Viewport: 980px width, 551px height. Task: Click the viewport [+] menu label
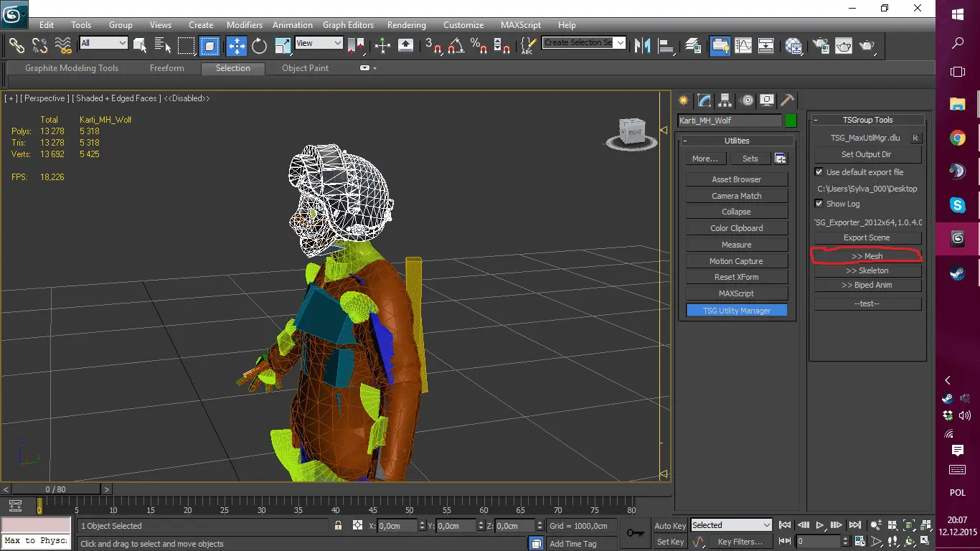(10, 98)
